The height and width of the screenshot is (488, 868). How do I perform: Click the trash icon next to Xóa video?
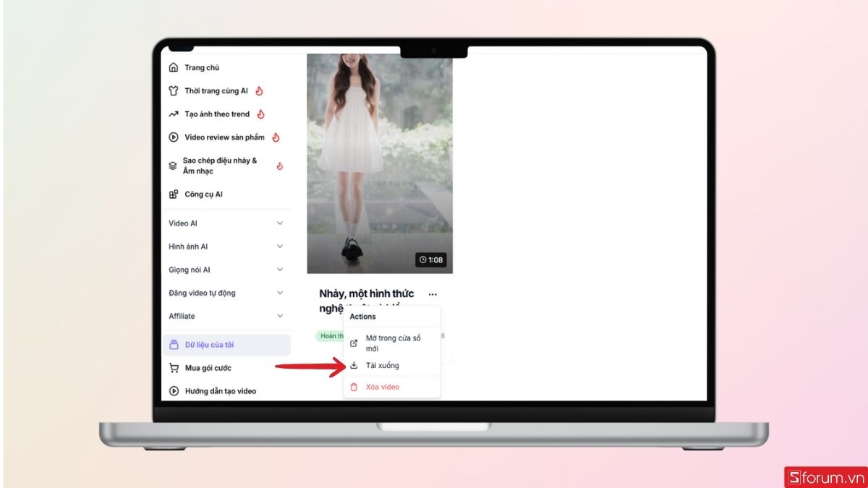pyautogui.click(x=353, y=387)
